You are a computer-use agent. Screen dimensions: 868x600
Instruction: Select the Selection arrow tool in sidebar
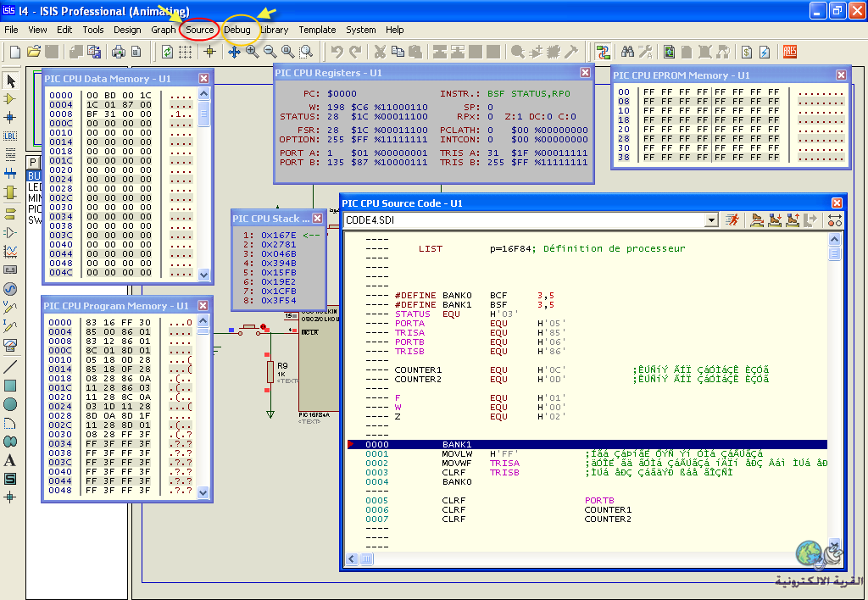(x=10, y=81)
